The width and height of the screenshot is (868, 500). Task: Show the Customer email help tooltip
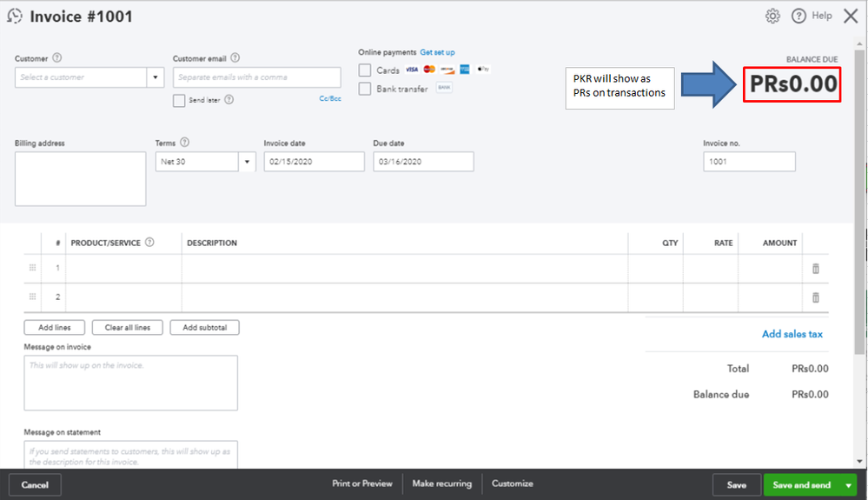coord(235,57)
